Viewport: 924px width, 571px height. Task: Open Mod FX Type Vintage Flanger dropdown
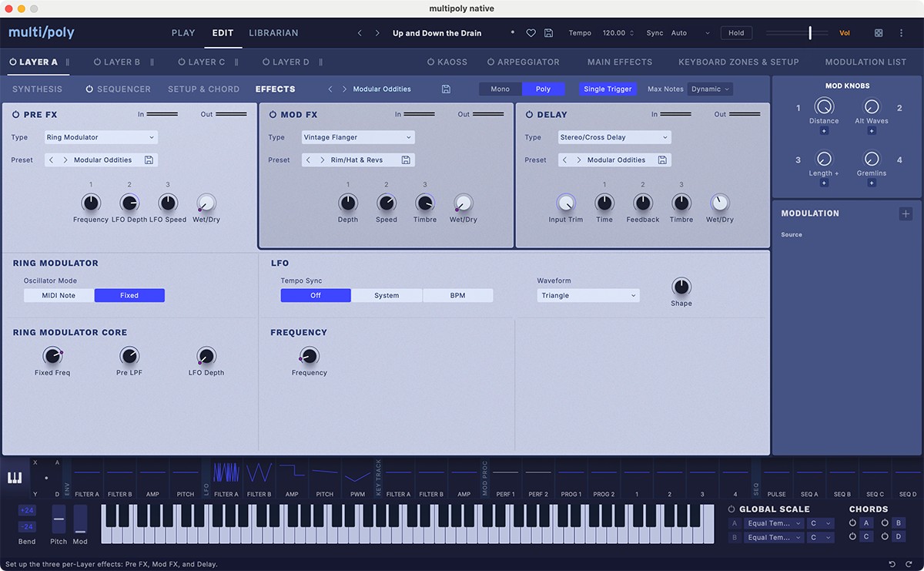357,137
